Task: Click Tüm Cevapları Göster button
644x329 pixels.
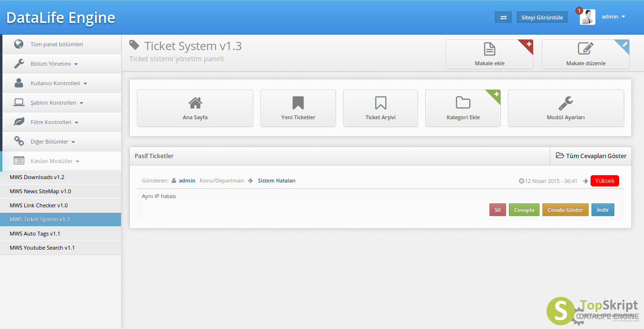Action: [591, 156]
